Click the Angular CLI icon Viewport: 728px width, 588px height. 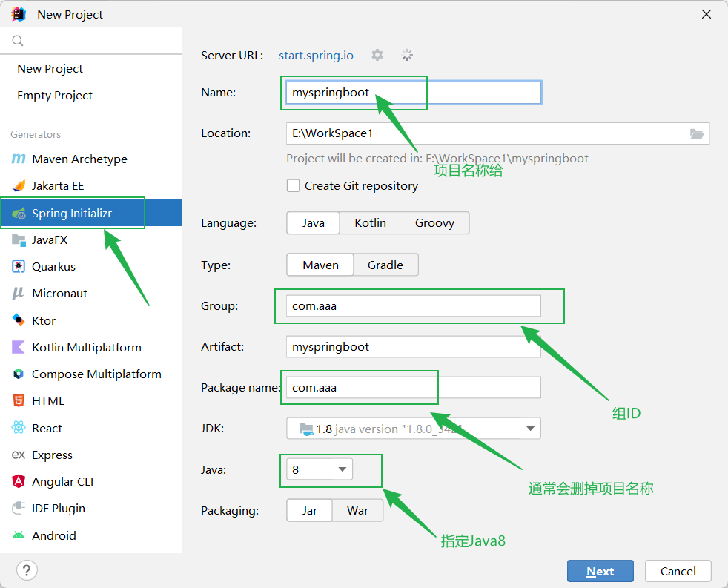pos(19,481)
